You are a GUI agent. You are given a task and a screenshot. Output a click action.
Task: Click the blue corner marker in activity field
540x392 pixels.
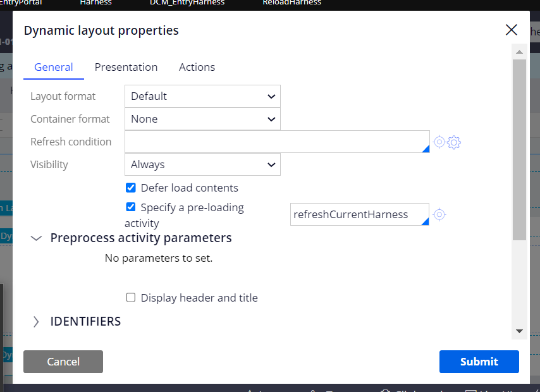[426, 223]
